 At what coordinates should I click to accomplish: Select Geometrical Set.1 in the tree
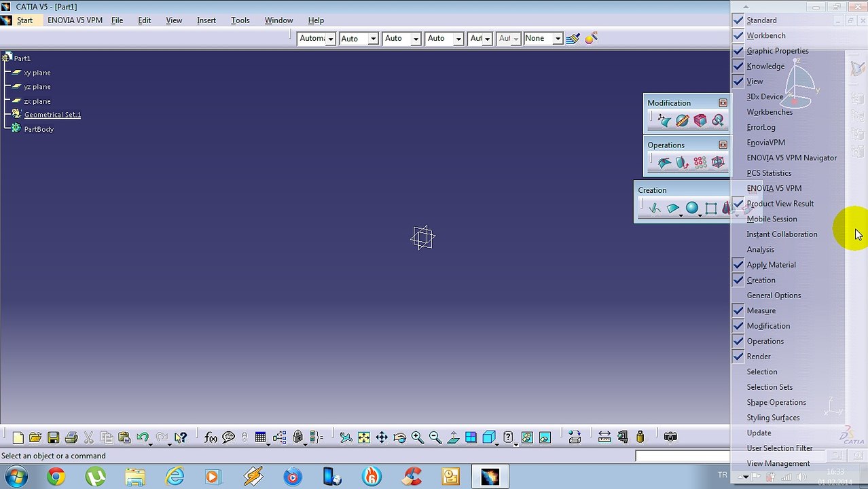[x=52, y=115]
